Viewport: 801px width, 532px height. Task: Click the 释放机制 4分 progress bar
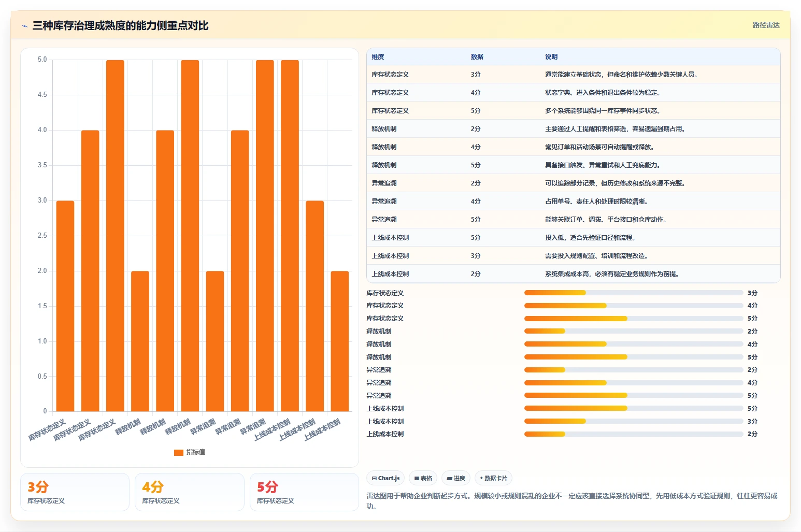(x=634, y=344)
